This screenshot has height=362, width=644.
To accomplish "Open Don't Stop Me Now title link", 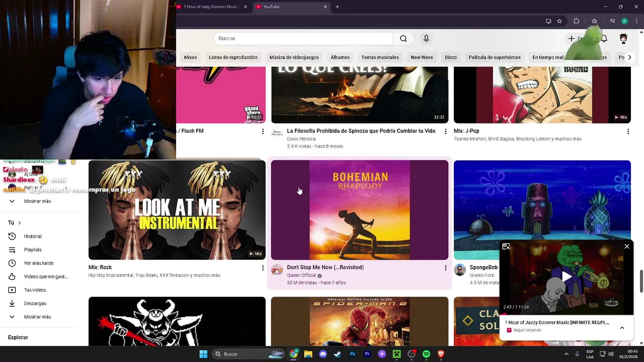I will click(325, 267).
